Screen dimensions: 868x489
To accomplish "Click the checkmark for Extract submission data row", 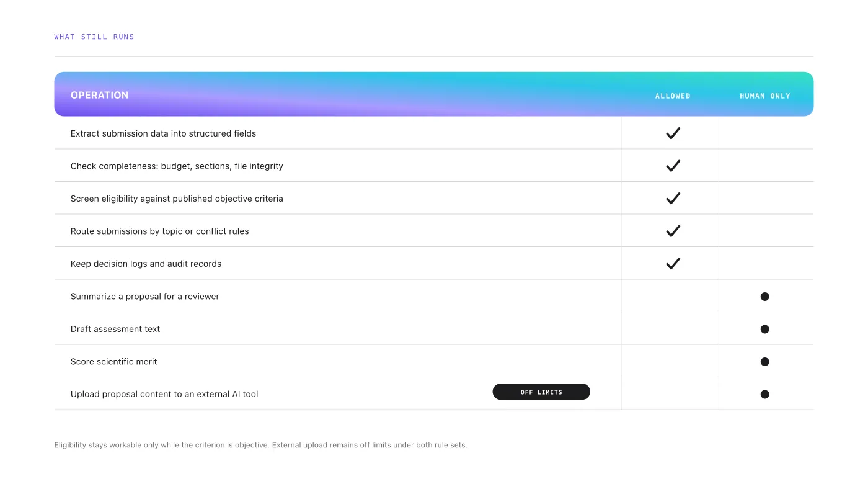I will [673, 133].
